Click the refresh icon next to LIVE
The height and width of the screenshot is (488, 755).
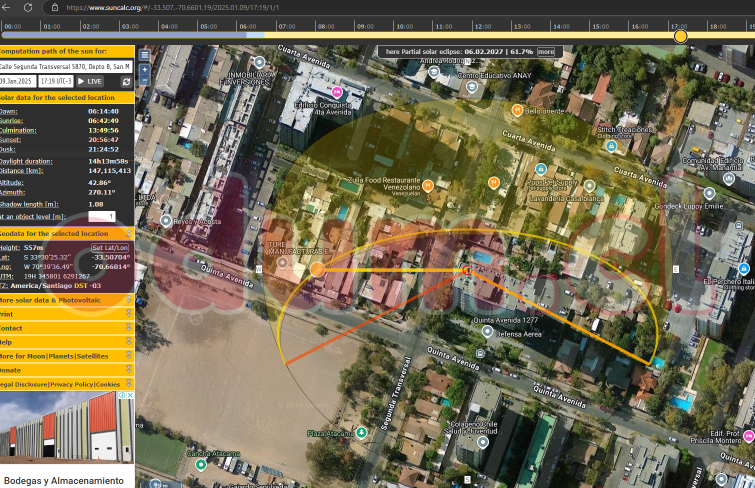[x=126, y=81]
